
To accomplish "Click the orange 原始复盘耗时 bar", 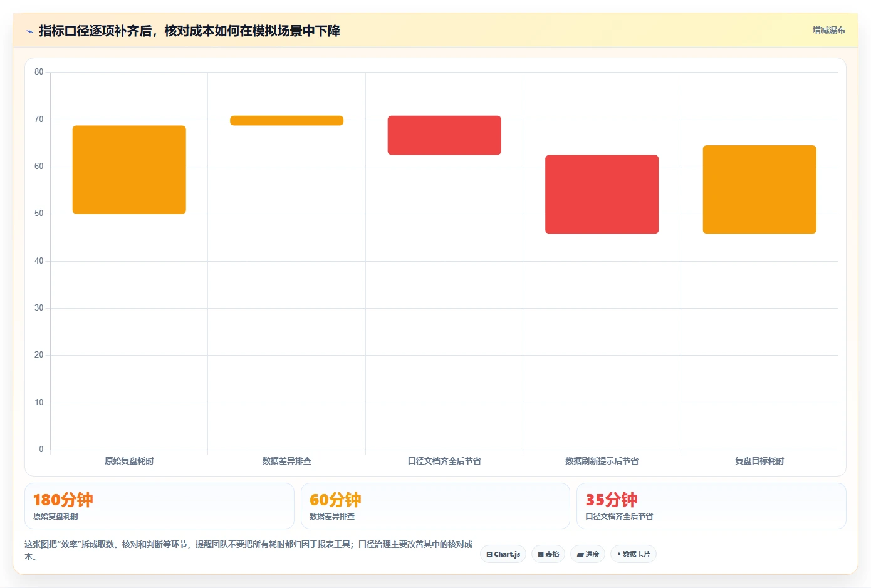I will tap(129, 170).
